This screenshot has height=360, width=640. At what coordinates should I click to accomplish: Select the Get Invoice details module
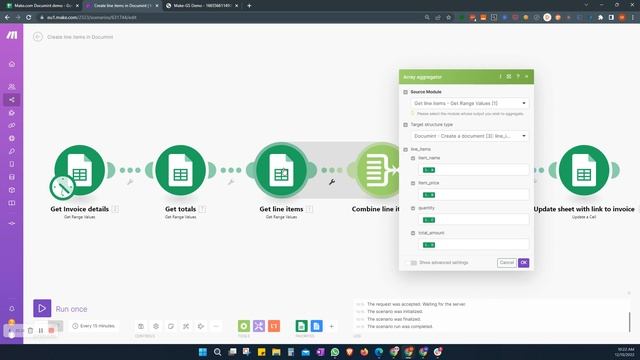[80, 170]
